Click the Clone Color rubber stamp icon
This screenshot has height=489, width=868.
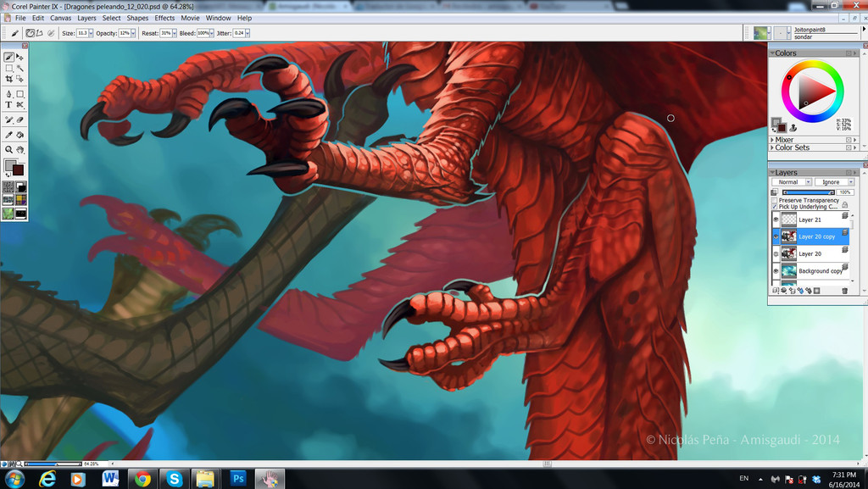point(793,128)
